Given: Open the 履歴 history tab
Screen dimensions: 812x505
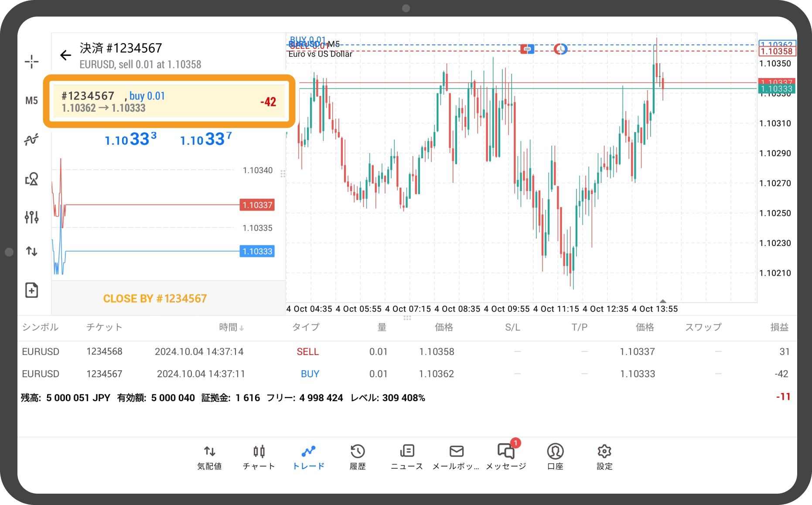Looking at the screenshot, I should [x=358, y=457].
